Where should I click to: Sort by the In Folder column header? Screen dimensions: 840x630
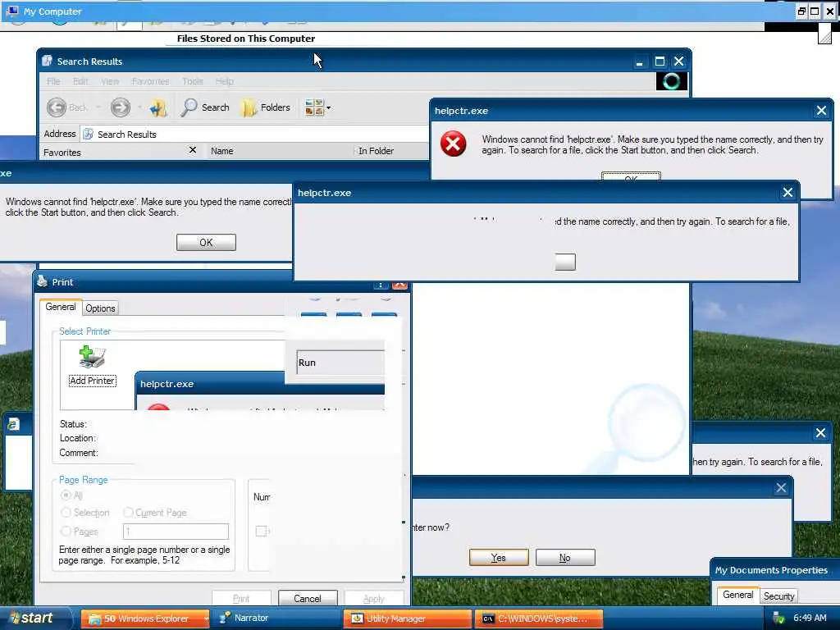pyautogui.click(x=391, y=151)
